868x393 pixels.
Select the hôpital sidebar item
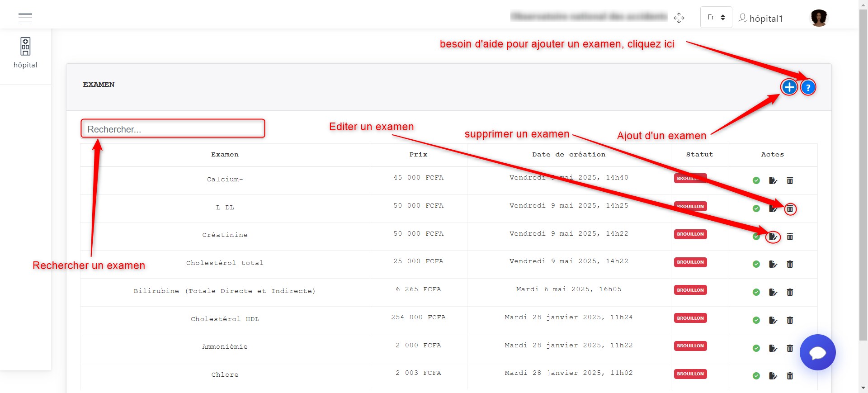[x=25, y=53]
